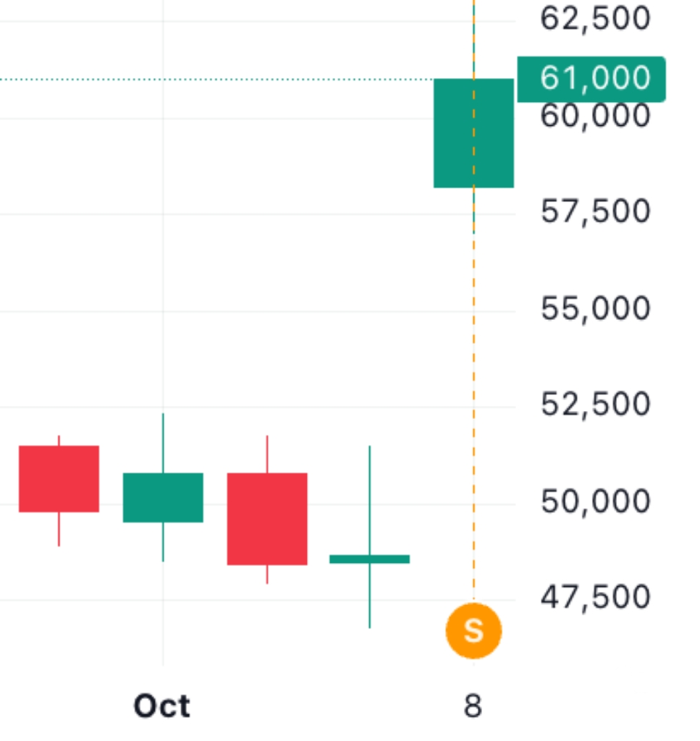Click the 62,500 price axis label
700x741 pixels.
pyautogui.click(x=595, y=19)
